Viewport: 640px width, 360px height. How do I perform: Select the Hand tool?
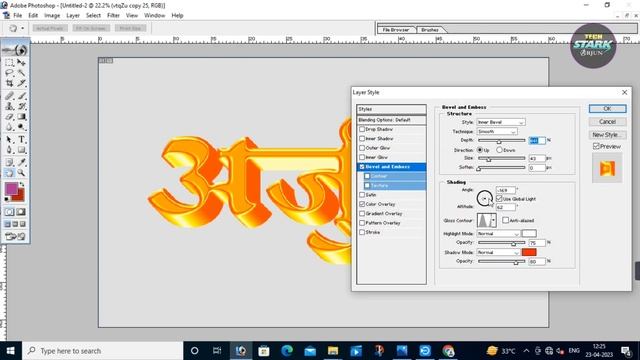(9, 173)
